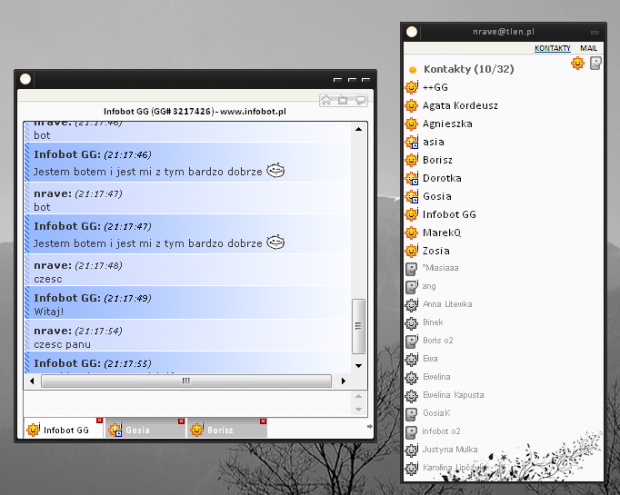Screen dimensions: 620x495
Task: Close the Gosia chat tab
Action: pyautogui.click(x=181, y=421)
